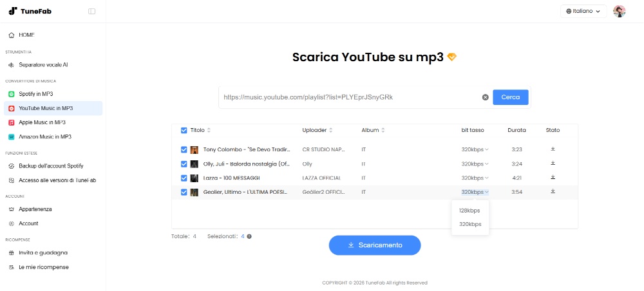Click the Scaricamento download button
The image size is (644, 291).
pyautogui.click(x=375, y=245)
